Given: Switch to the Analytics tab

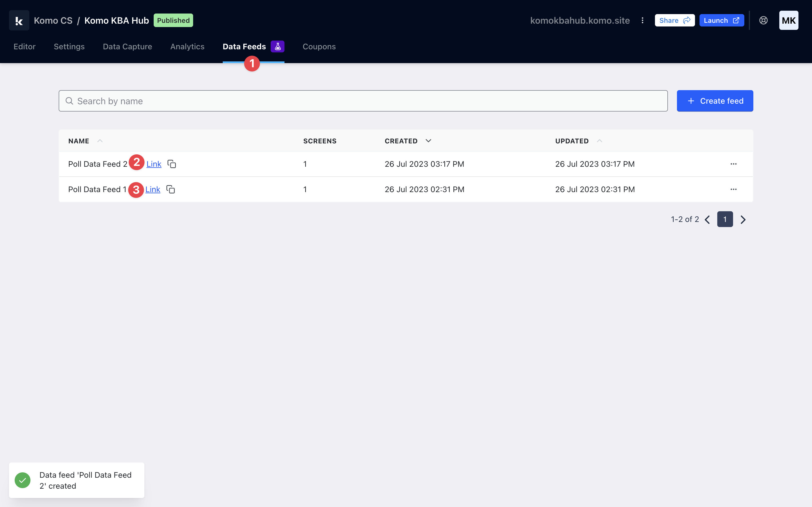Looking at the screenshot, I should click(x=187, y=46).
